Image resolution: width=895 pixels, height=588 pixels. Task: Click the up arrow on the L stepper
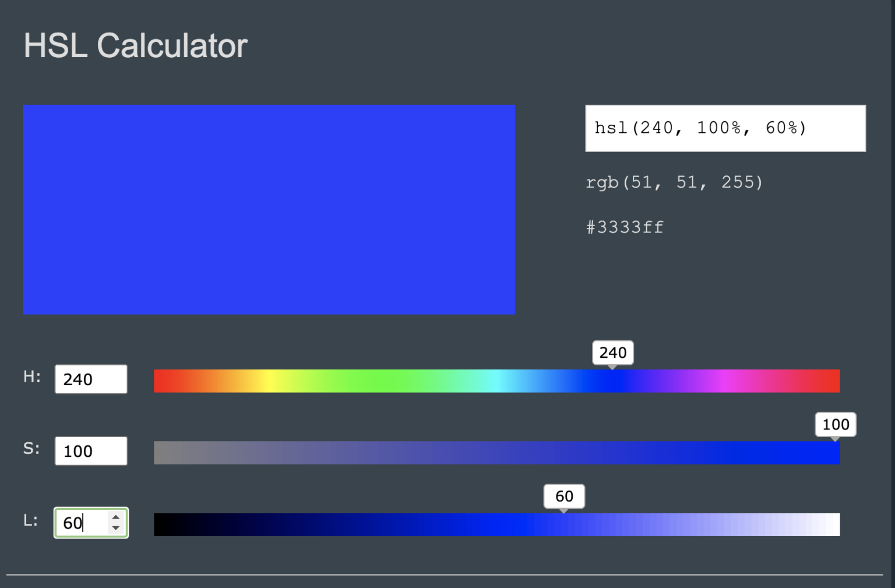tap(115, 517)
